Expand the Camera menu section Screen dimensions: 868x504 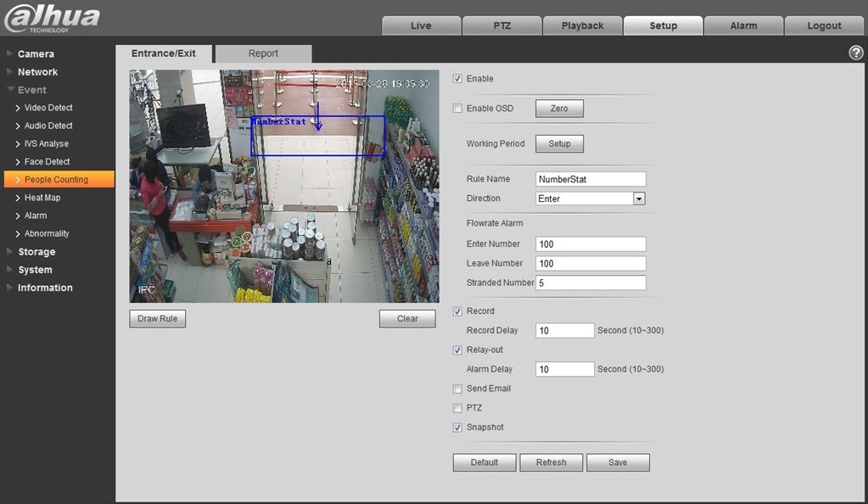tap(36, 54)
